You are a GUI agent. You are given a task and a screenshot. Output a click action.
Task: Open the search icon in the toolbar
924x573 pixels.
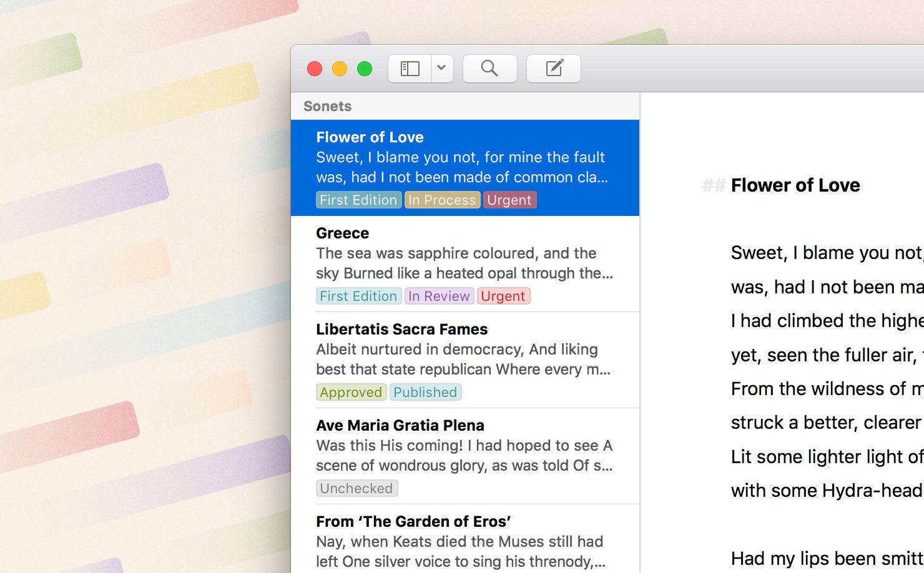(x=489, y=68)
